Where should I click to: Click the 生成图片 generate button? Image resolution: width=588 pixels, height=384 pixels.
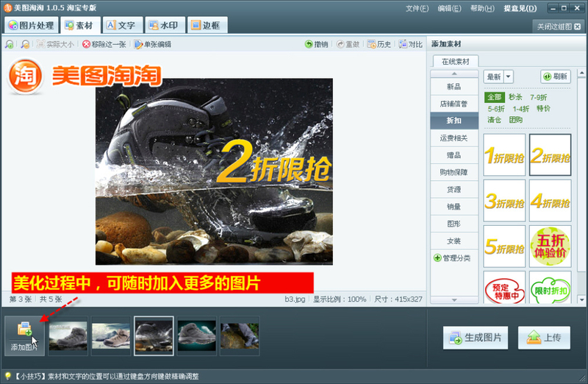pos(476,338)
